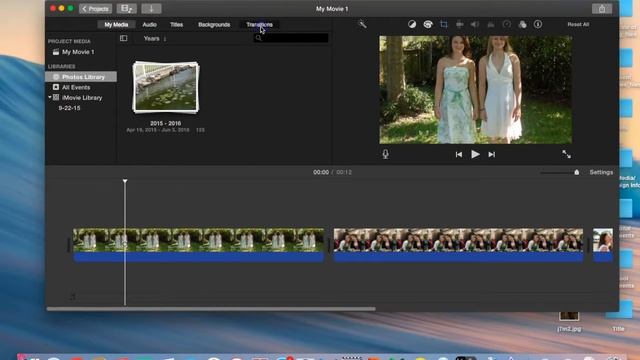Expand the viewer to full screen
Screen dimensions: 640x360
(x=567, y=154)
